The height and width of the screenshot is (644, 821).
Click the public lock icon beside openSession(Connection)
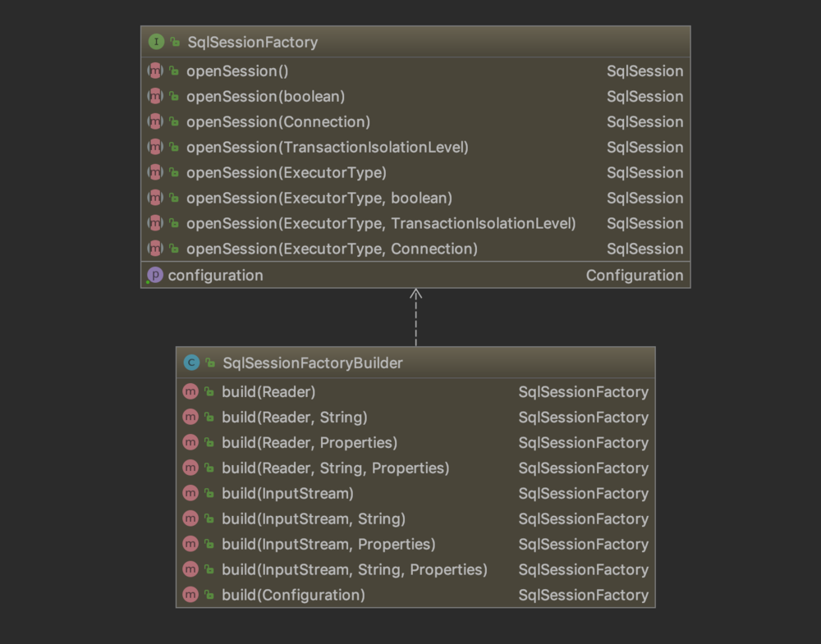174,122
